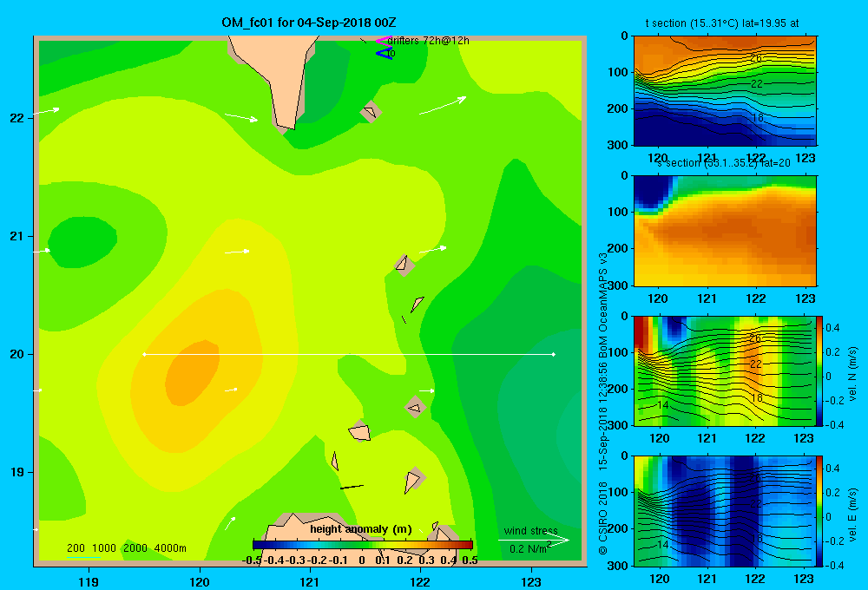This screenshot has width=868, height=590.
Task: Open the temperature section panel
Action: (x=725, y=91)
